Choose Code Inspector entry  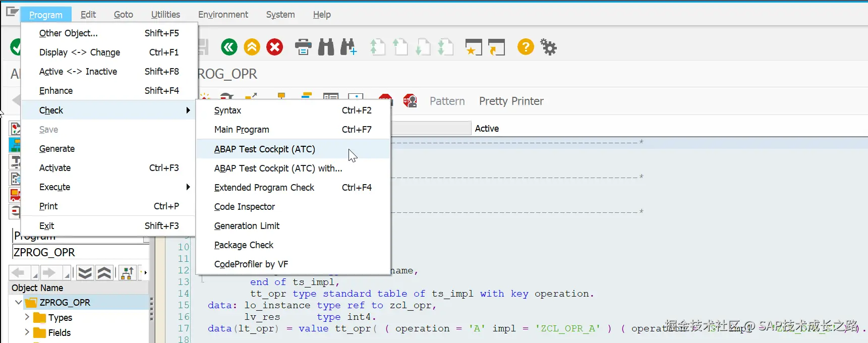coord(293,207)
